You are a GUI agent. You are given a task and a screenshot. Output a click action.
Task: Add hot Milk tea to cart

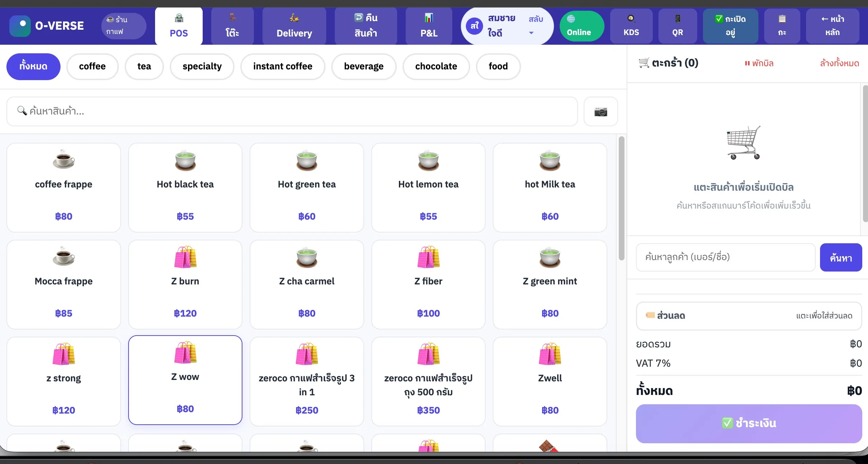(x=550, y=188)
